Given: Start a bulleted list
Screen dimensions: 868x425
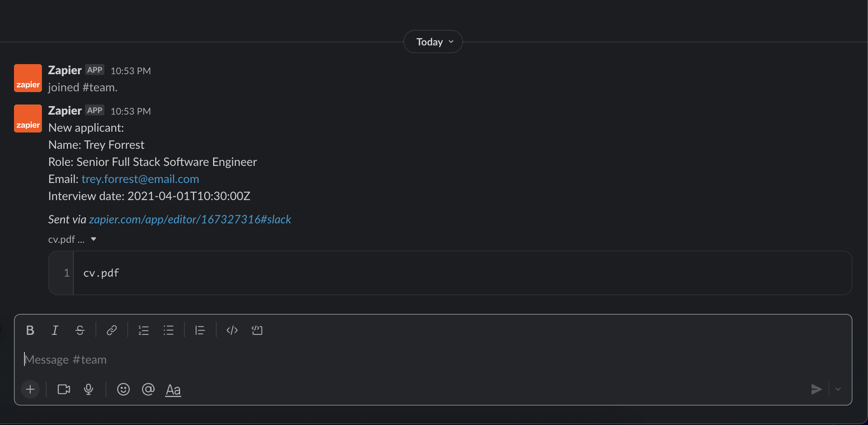Looking at the screenshot, I should (168, 330).
